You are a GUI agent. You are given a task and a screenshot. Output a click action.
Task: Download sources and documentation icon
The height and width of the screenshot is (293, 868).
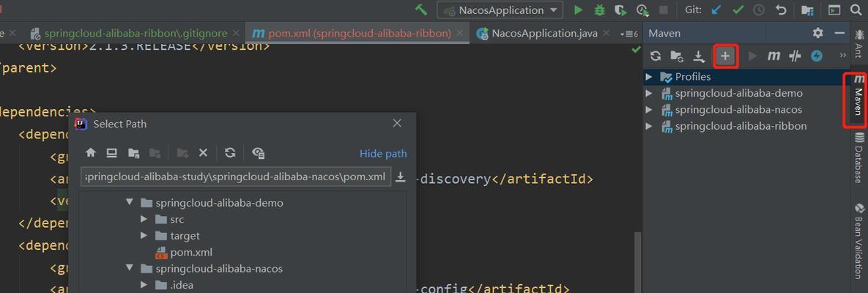click(x=699, y=56)
